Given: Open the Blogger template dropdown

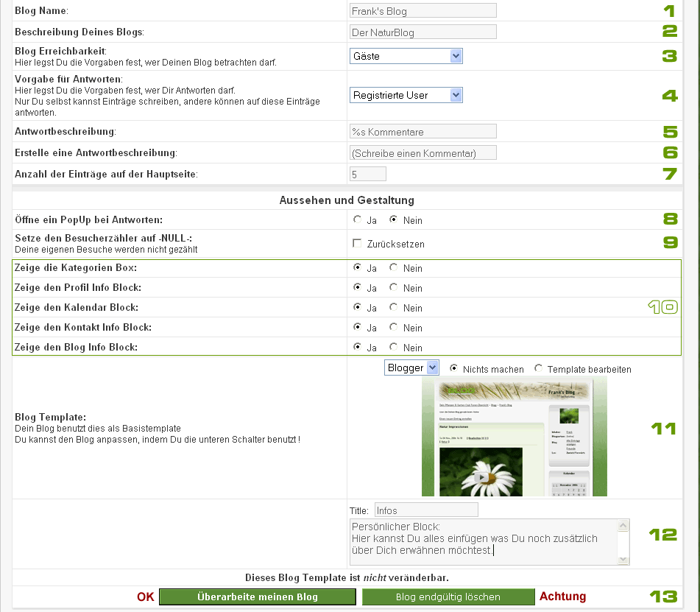Looking at the screenshot, I should point(411,367).
